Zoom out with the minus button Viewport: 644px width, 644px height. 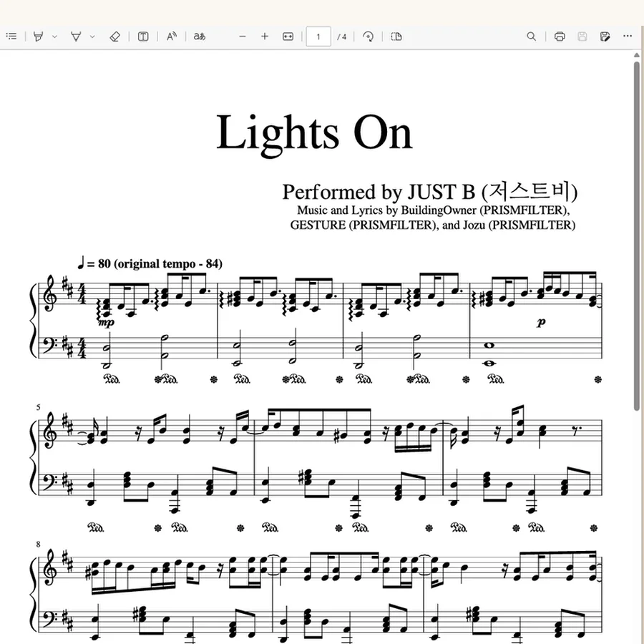pyautogui.click(x=243, y=36)
